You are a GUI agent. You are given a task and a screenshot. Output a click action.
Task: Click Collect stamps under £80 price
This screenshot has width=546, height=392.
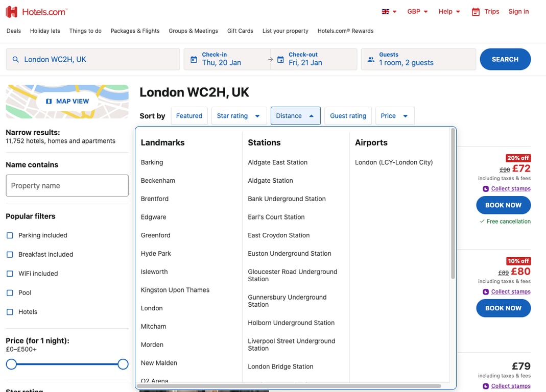click(511, 292)
